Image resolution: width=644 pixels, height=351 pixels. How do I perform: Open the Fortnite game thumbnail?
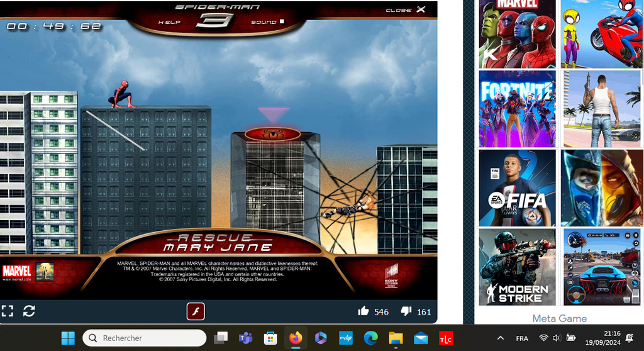click(x=517, y=109)
